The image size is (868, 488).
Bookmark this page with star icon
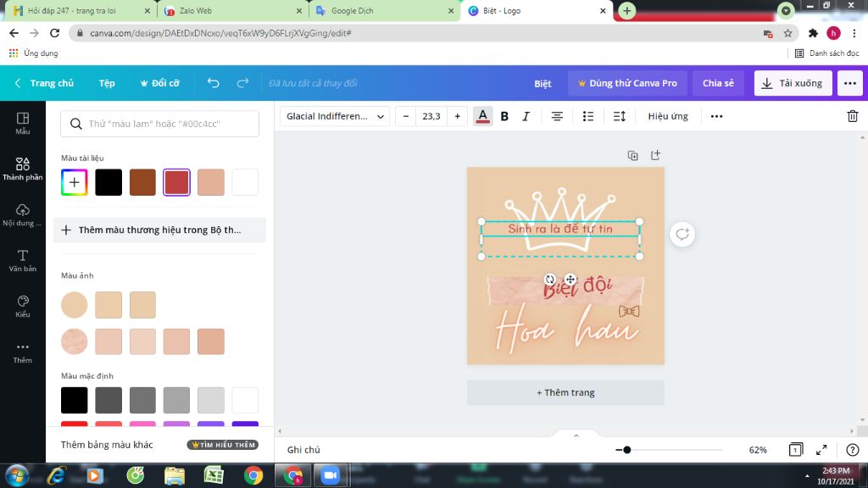pyautogui.click(x=787, y=33)
